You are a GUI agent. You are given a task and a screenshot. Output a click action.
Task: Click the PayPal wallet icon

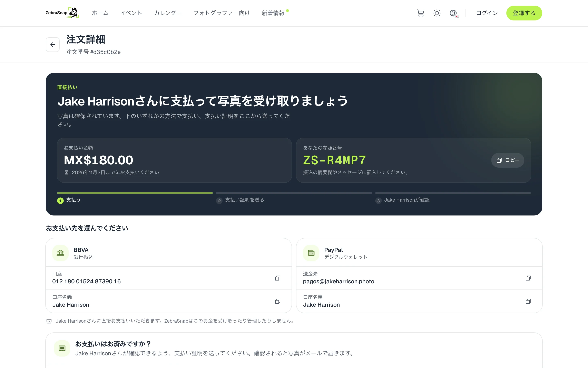[x=311, y=253]
